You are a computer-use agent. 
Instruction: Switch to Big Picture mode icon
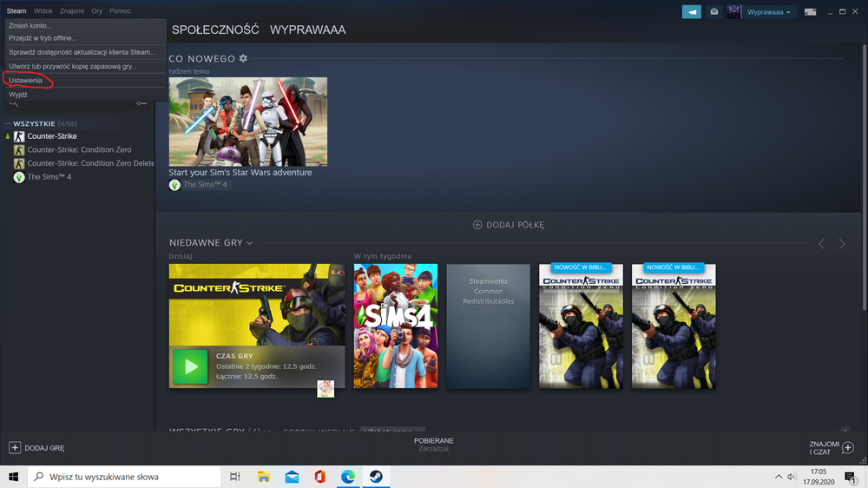810,11
